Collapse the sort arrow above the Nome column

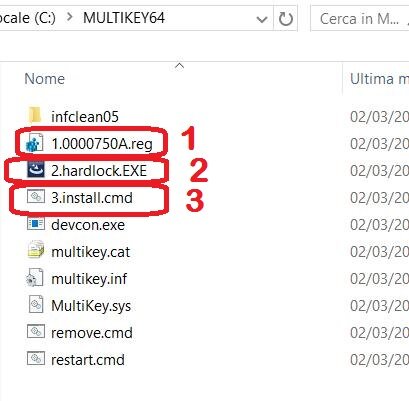[179, 66]
